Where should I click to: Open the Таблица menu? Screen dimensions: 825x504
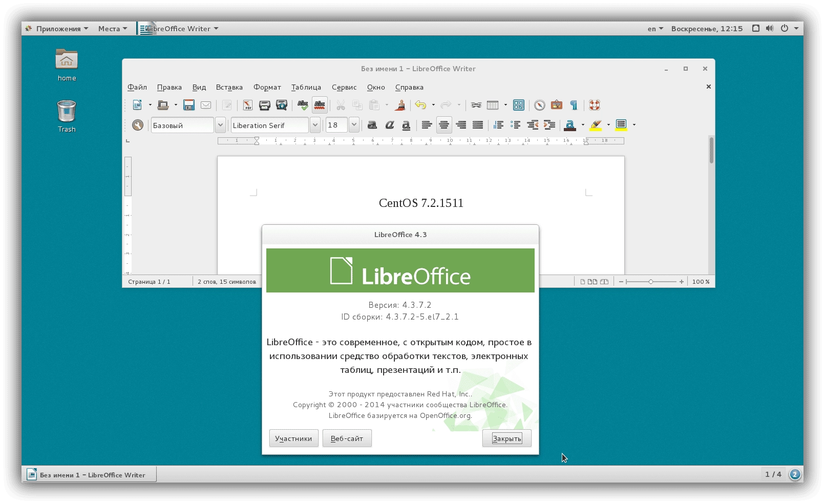[306, 87]
